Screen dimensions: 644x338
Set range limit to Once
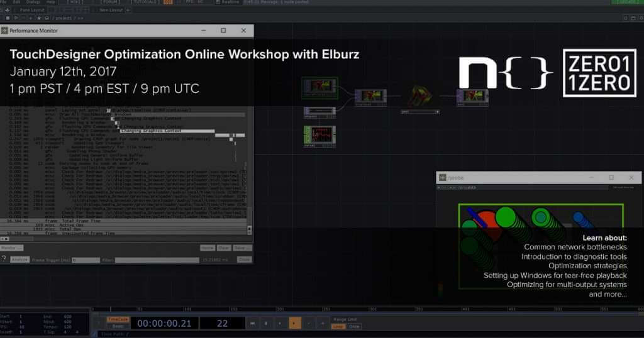pyautogui.click(x=354, y=327)
